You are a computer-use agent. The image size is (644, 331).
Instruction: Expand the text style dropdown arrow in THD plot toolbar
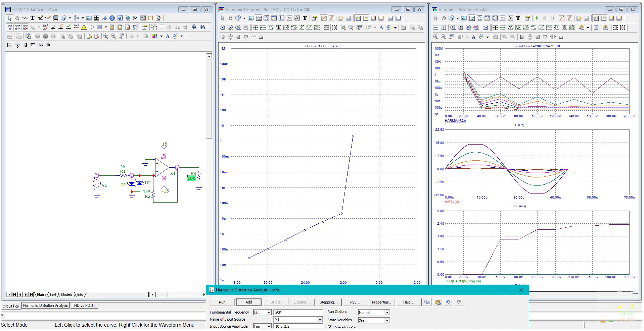pos(395,27)
